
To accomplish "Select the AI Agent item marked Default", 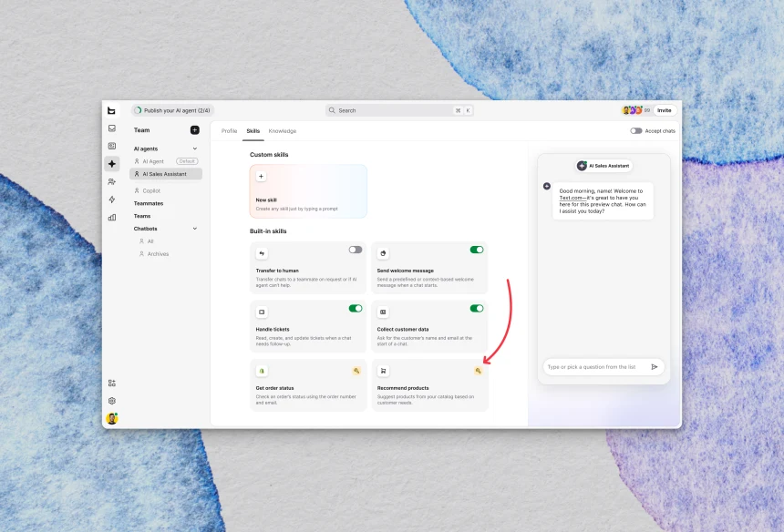I will (x=166, y=161).
